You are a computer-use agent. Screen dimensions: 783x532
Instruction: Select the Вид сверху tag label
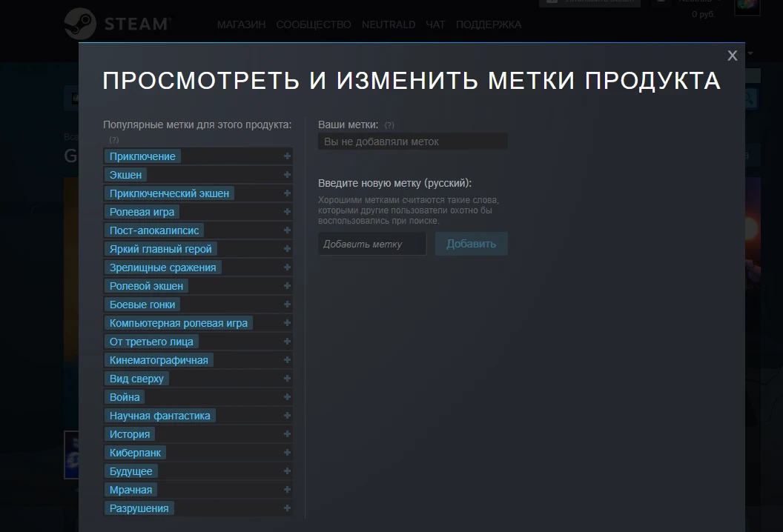tap(136, 379)
